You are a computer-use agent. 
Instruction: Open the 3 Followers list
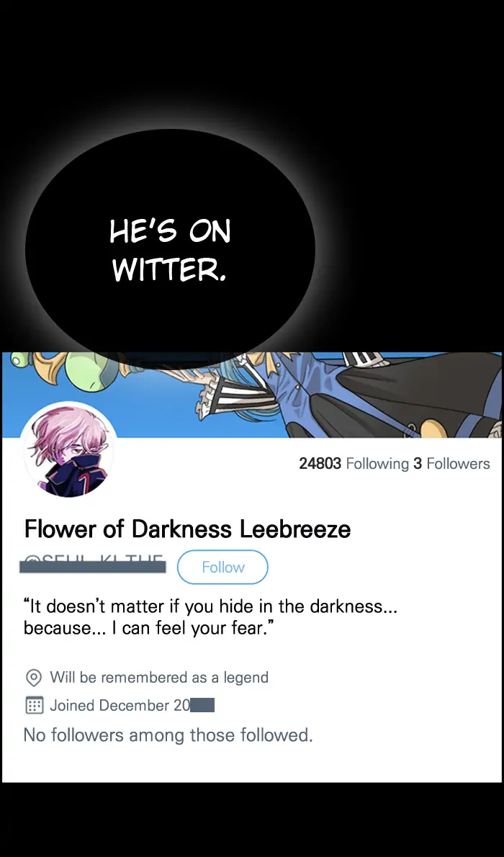pyautogui.click(x=451, y=464)
